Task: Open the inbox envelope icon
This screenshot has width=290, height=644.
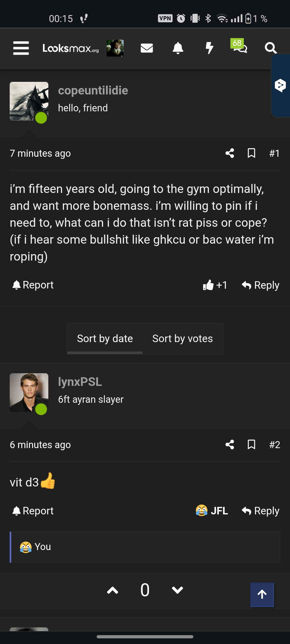Action: (147, 48)
